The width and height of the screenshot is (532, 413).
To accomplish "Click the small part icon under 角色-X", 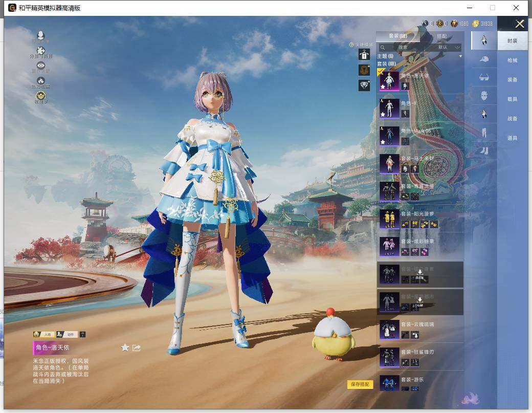I will pyautogui.click(x=405, y=114).
